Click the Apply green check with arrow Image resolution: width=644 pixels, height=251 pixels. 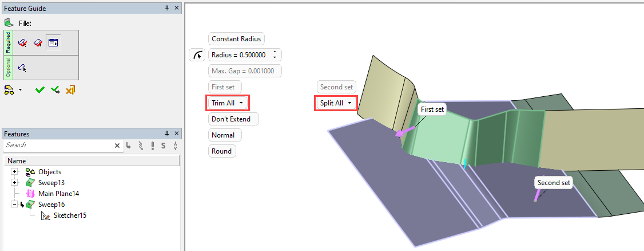[x=55, y=90]
